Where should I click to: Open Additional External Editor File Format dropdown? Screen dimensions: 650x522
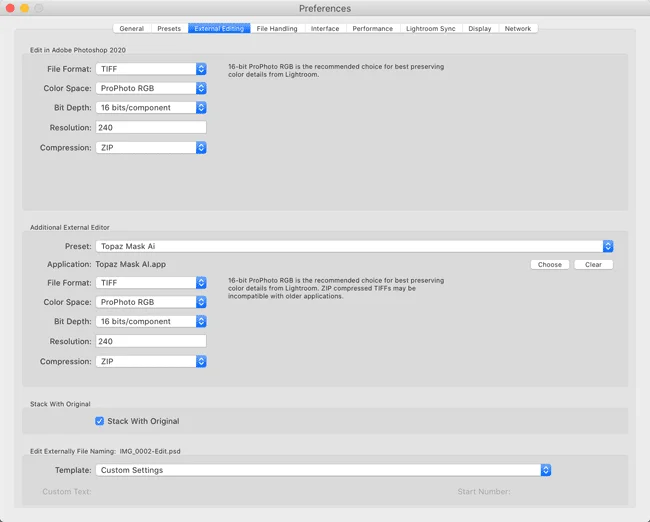pyautogui.click(x=151, y=283)
